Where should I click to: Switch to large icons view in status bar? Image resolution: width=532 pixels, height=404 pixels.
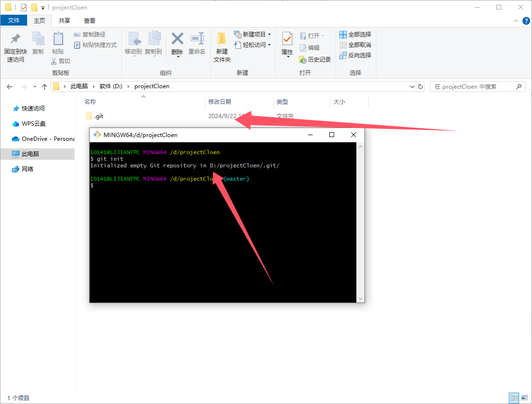tap(524, 397)
